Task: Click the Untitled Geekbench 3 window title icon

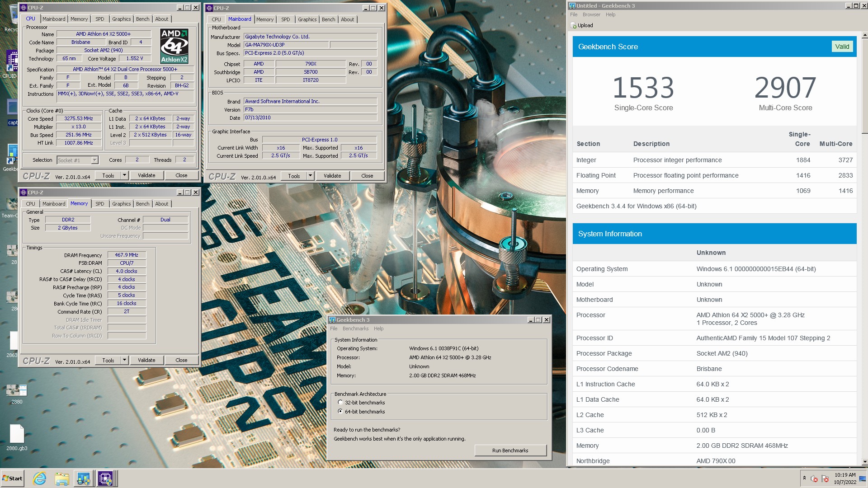Action: [572, 6]
